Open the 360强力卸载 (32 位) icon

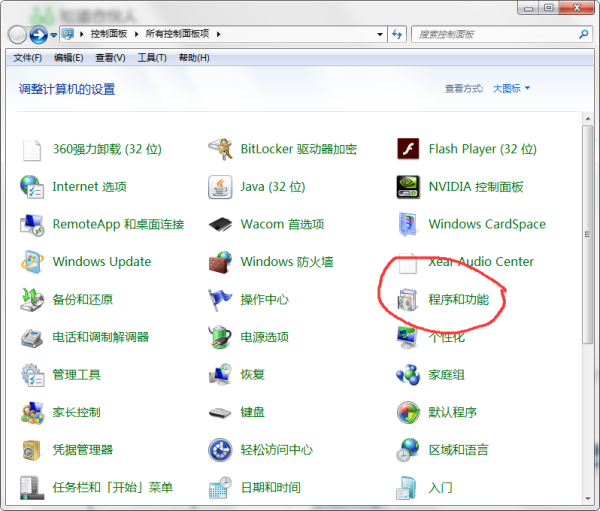click(x=32, y=150)
